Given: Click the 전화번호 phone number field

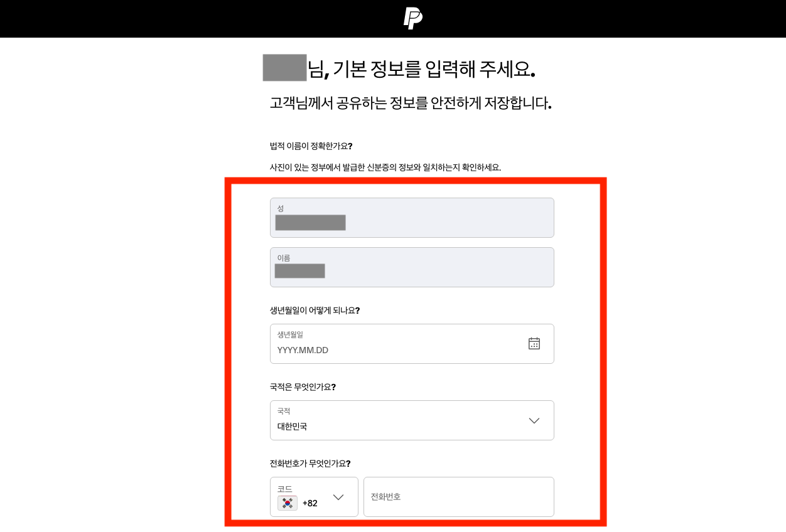Looking at the screenshot, I should click(458, 497).
